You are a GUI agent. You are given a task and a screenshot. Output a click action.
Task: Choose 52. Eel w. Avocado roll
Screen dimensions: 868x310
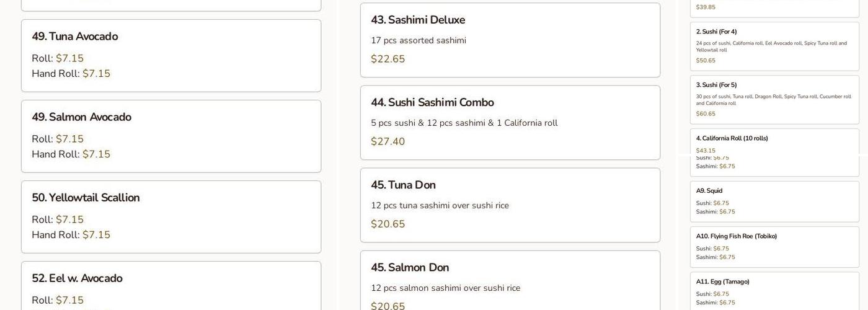coord(77,278)
